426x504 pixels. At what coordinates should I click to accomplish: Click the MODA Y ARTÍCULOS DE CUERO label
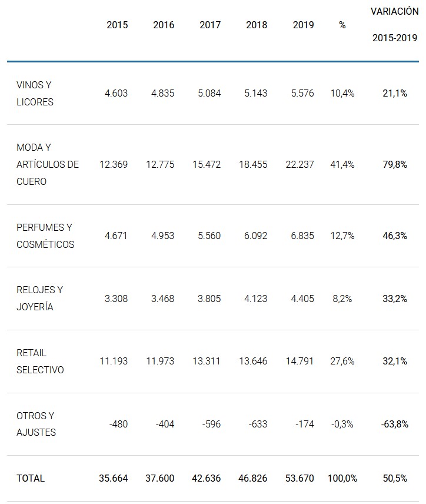pos(47,164)
